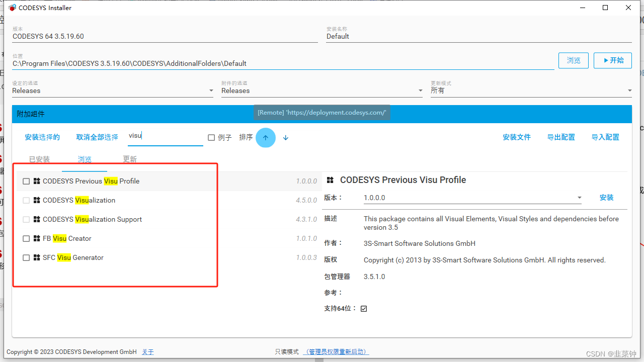
Task: Open the 更新模式 dropdown showing 所有
Action: pyautogui.click(x=531, y=90)
